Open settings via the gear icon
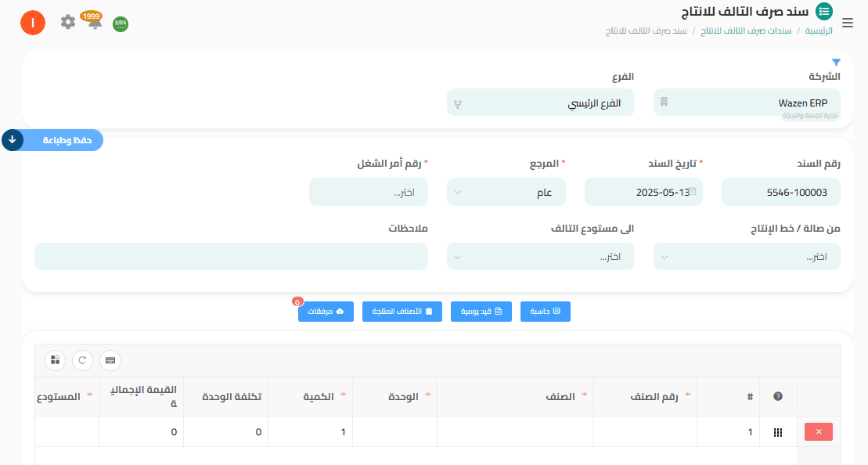Image resolution: width=868 pixels, height=465 pixels. [68, 23]
